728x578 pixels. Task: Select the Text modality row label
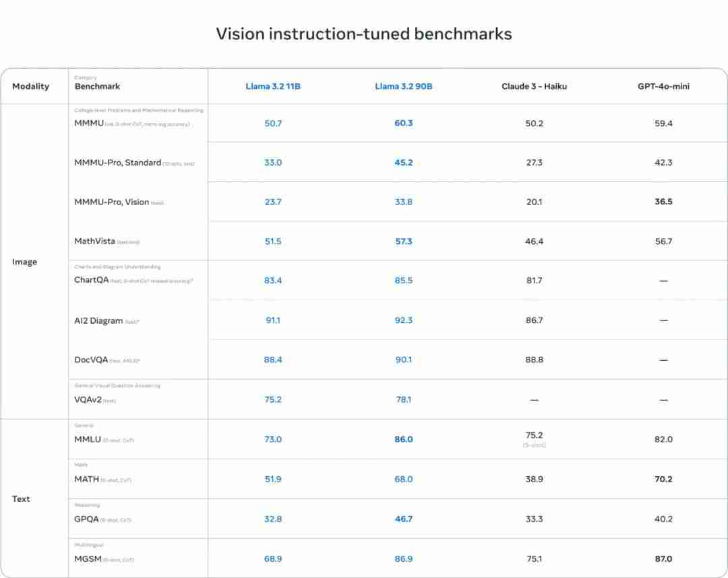[x=22, y=499]
